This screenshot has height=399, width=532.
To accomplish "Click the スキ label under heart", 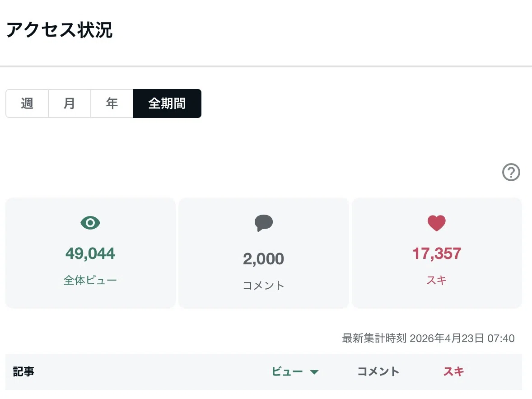I will pyautogui.click(x=437, y=280).
